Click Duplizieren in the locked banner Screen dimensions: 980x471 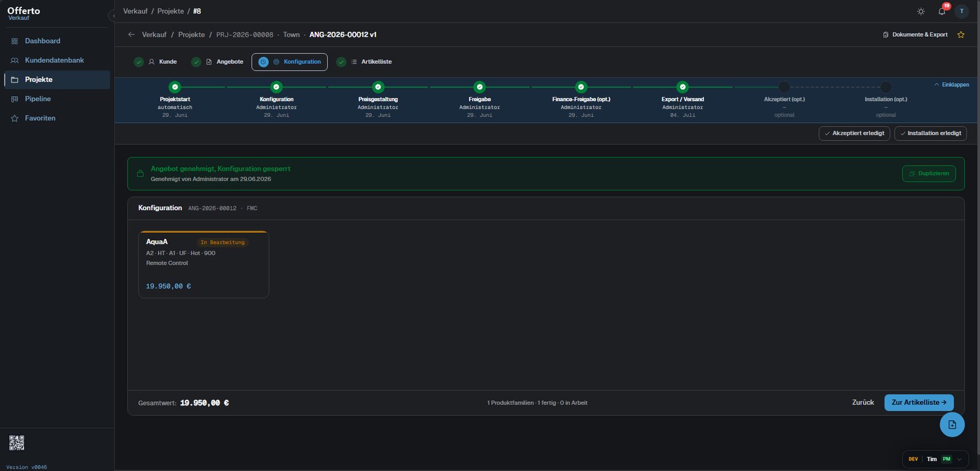click(929, 173)
